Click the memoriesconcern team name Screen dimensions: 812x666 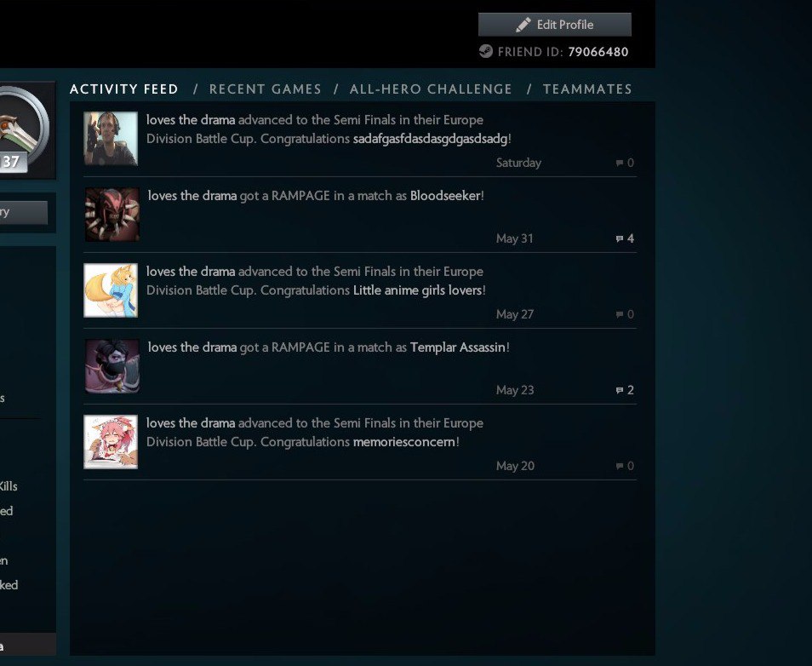coord(403,442)
